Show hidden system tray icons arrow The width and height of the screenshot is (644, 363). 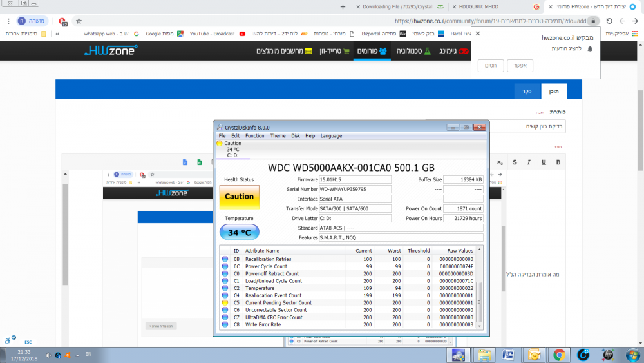[x=77, y=355]
